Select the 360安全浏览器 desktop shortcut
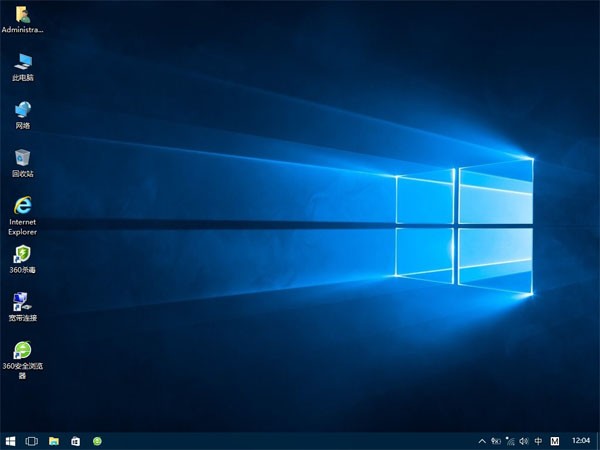The width and height of the screenshot is (600, 450). point(23,360)
